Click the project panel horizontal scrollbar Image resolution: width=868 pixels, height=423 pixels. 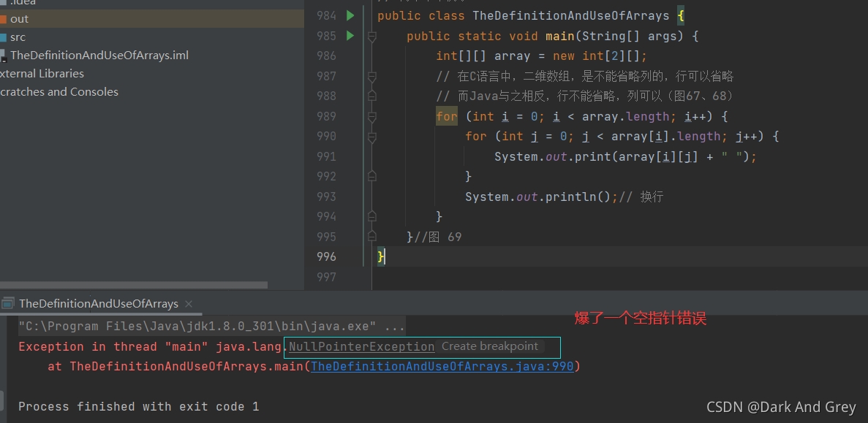click(133, 286)
